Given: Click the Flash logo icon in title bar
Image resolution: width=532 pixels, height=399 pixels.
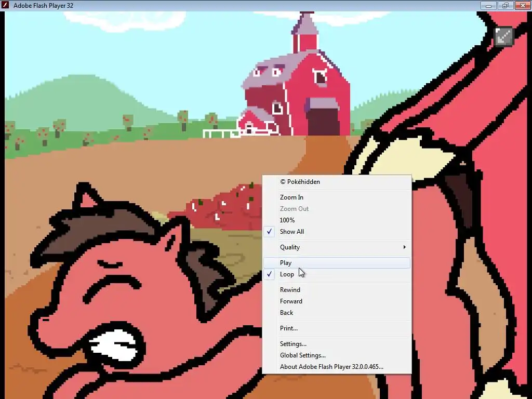Looking at the screenshot, I should pos(5,5).
